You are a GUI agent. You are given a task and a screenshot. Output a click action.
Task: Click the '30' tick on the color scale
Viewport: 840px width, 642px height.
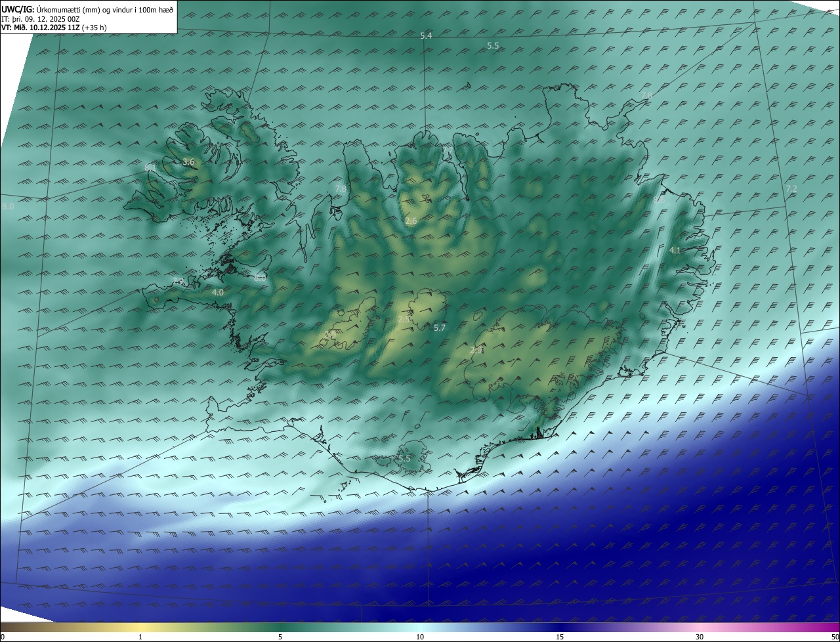coord(700,637)
